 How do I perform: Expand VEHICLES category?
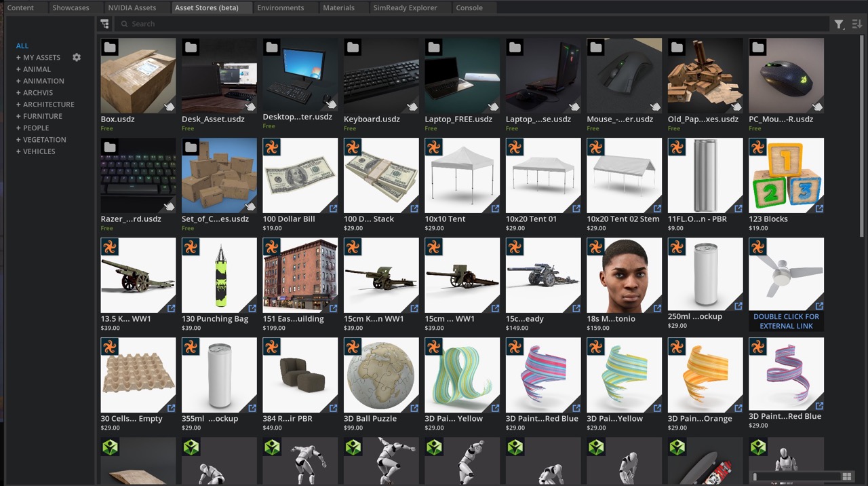tap(19, 151)
